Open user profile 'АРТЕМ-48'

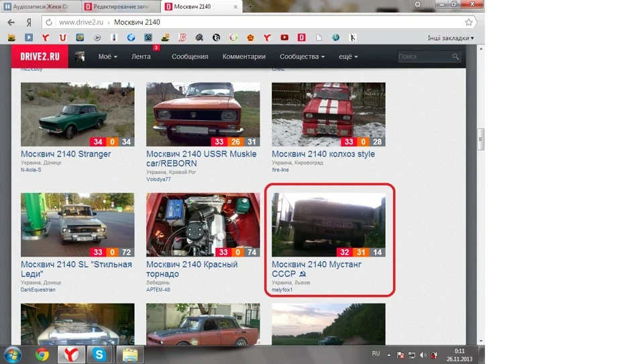[x=158, y=289]
